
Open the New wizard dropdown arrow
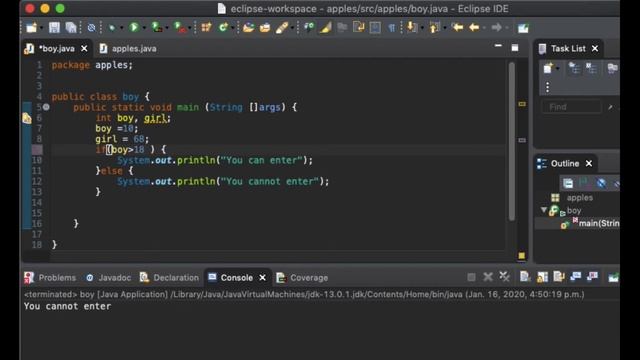pos(42,28)
